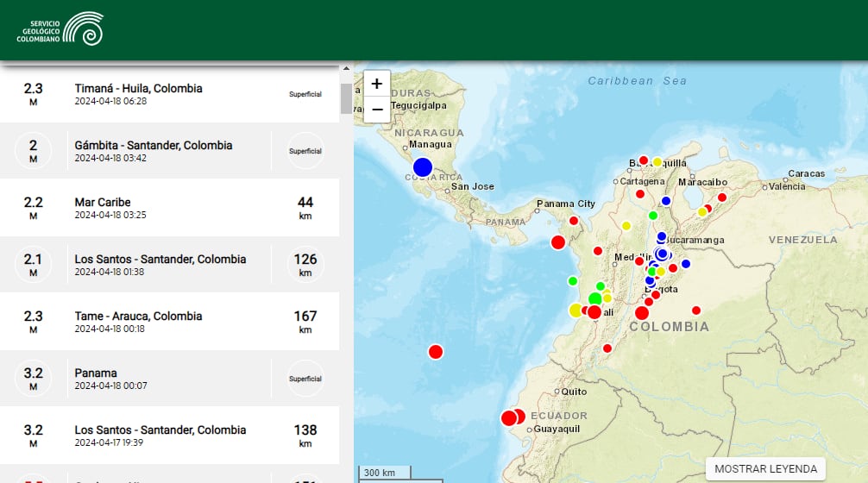This screenshot has width=868, height=483.
Task: Select the Mar Caribe earthquake entry
Action: (x=169, y=208)
